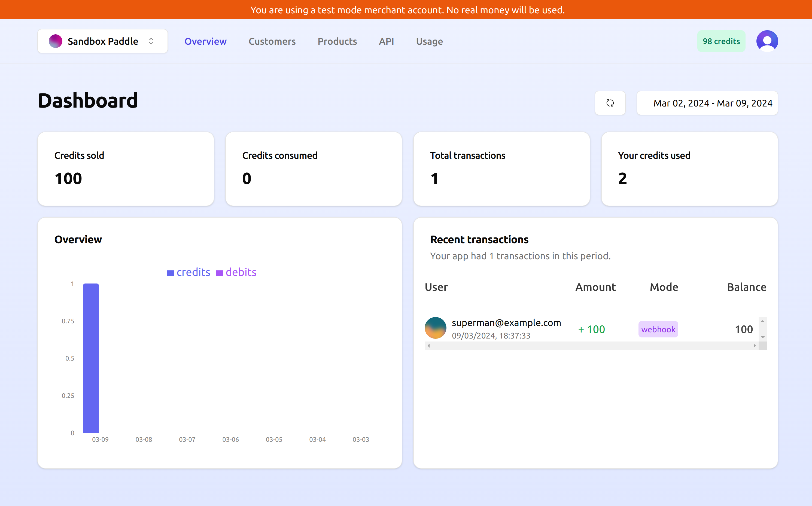Click the webhook mode badge
Screen dimensions: 812x506
(658, 329)
